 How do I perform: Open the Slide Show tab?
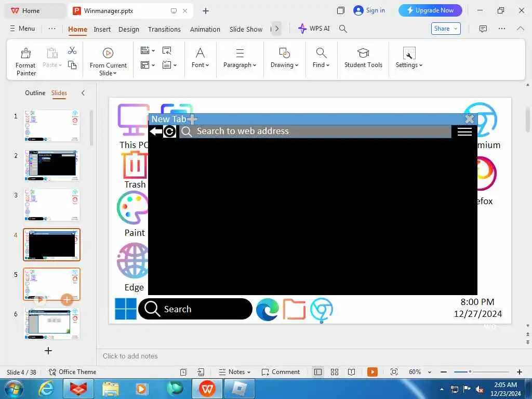point(246,30)
